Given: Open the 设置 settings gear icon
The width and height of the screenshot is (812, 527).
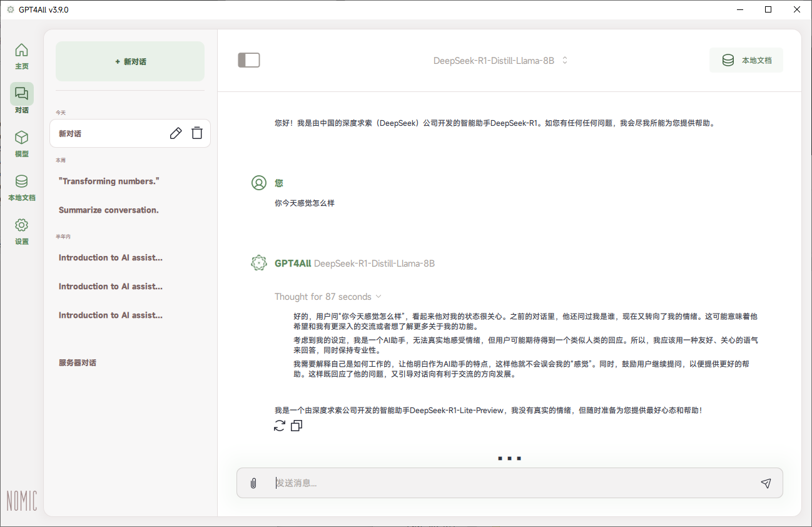Looking at the screenshot, I should click(22, 225).
